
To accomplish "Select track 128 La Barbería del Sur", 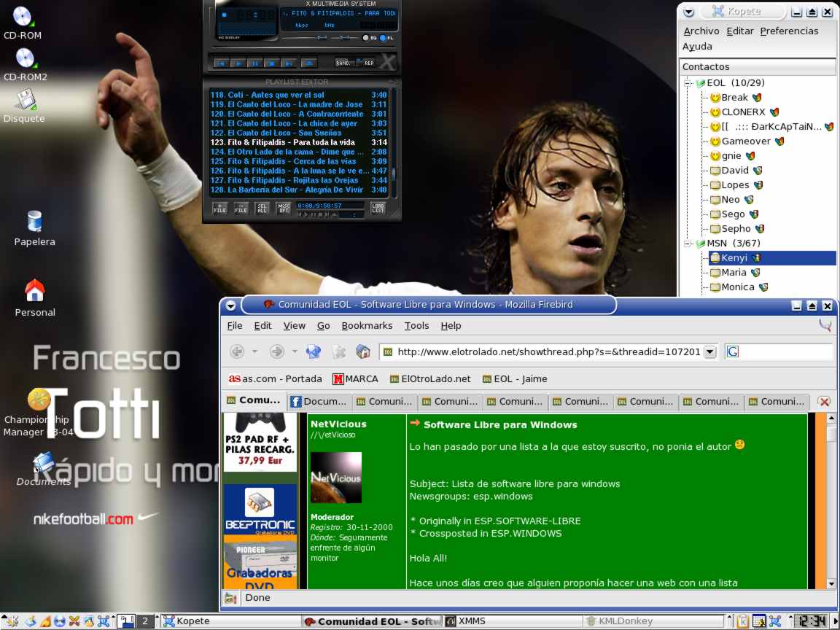I will [x=297, y=190].
